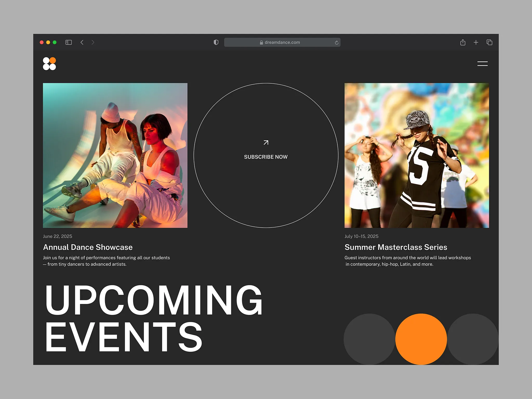
Task: Select the left gray circle indicator
Action: tap(369, 339)
